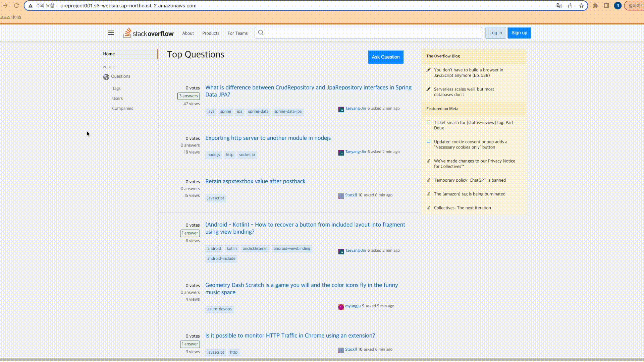Toggle the browser side panel icon

606,6
